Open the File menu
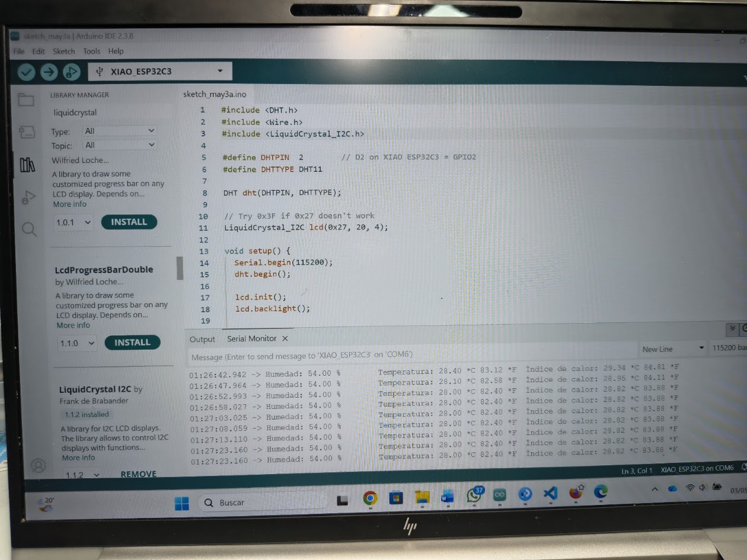 (19, 52)
